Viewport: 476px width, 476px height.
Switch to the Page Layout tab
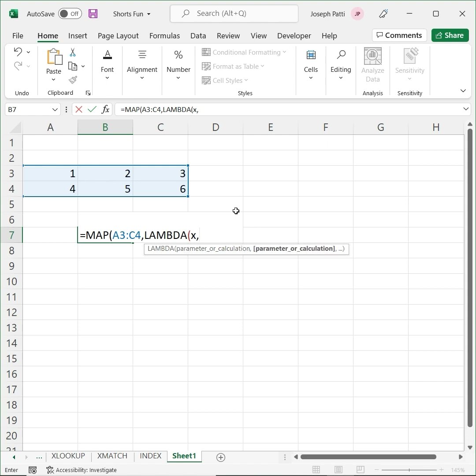tap(118, 36)
